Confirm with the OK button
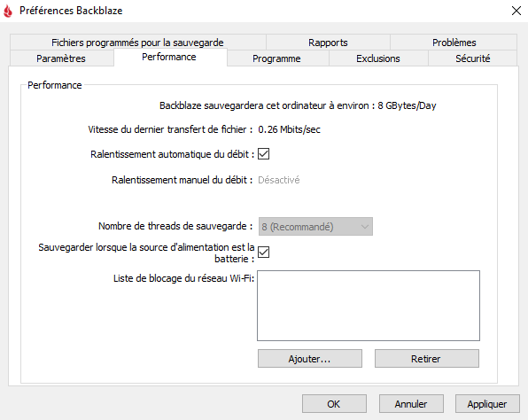Screen dimensions: 528x420 pos(334,403)
